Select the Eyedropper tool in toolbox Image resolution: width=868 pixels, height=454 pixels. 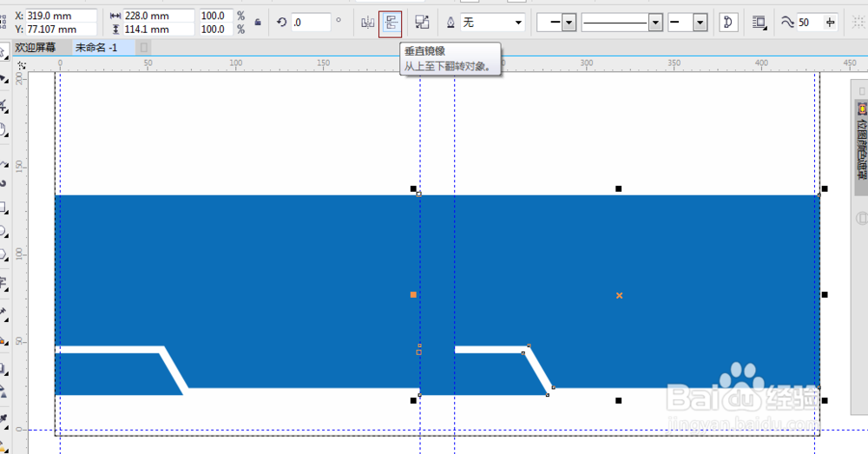pyautogui.click(x=3, y=419)
